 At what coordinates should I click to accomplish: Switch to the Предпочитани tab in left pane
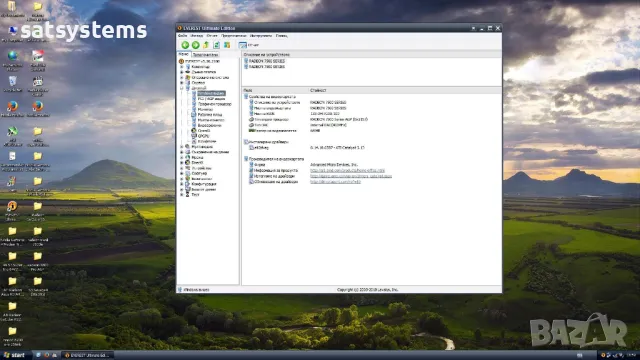[205, 54]
